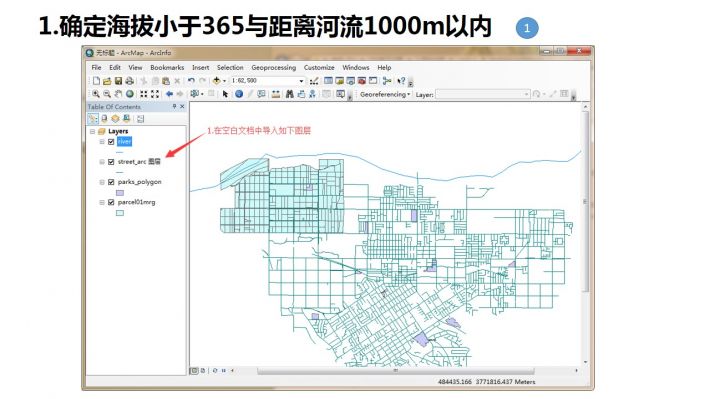Toggle the parcel01mrg layer checkbox
710x399 pixels.
pos(111,202)
